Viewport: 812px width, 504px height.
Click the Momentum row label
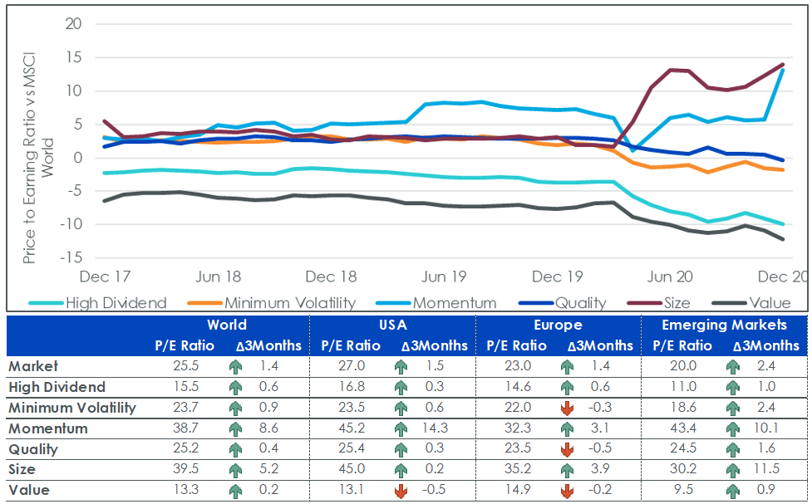pos(48,428)
